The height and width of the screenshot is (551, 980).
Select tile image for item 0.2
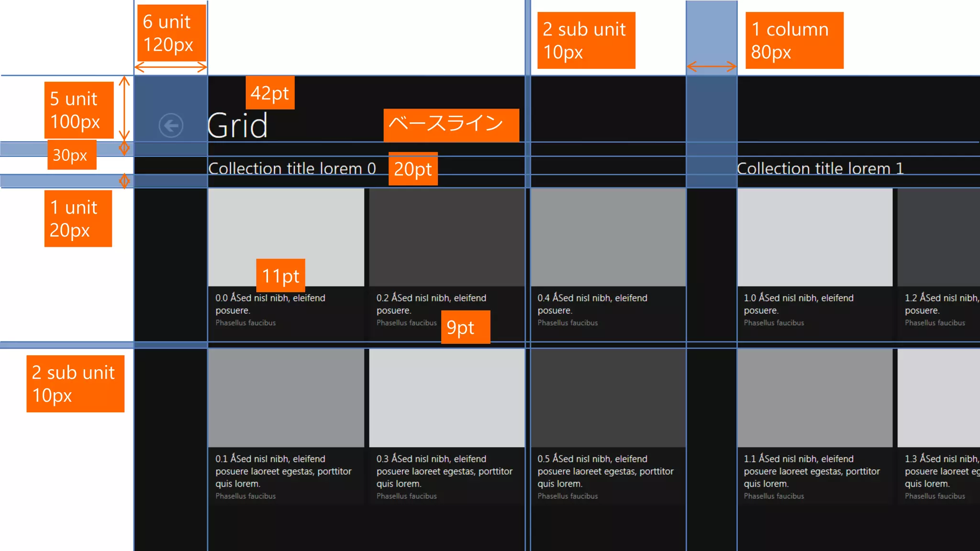click(446, 237)
